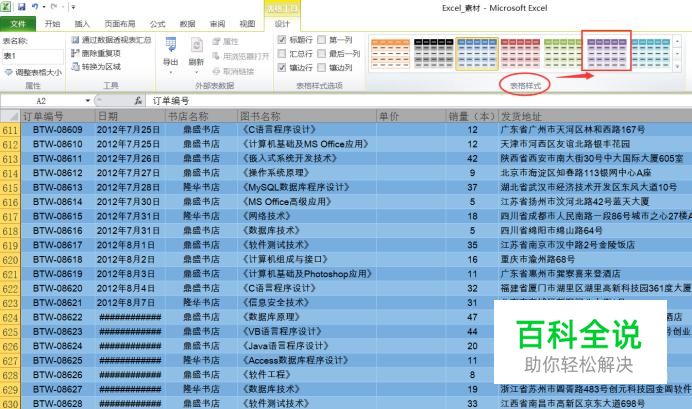
Task: Switch to the Formulas (公式) tab
Action: [x=158, y=24]
